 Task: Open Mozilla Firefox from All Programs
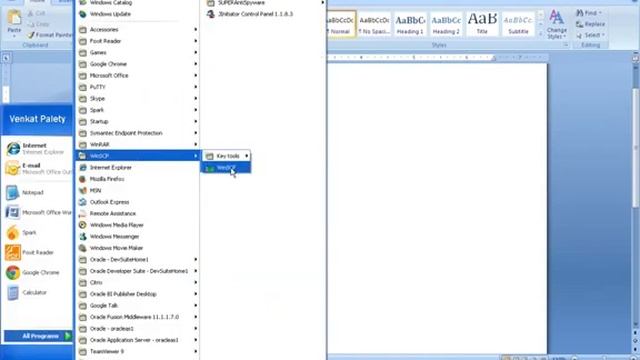[138, 179]
